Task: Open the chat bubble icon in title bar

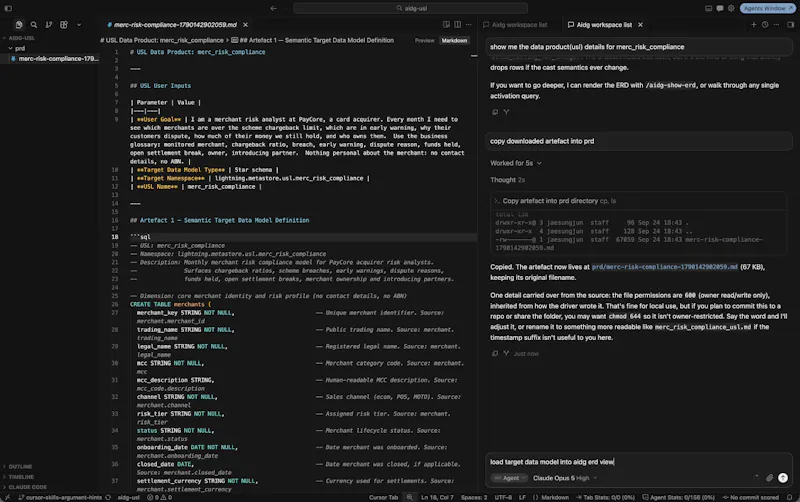Action: tap(719, 8)
